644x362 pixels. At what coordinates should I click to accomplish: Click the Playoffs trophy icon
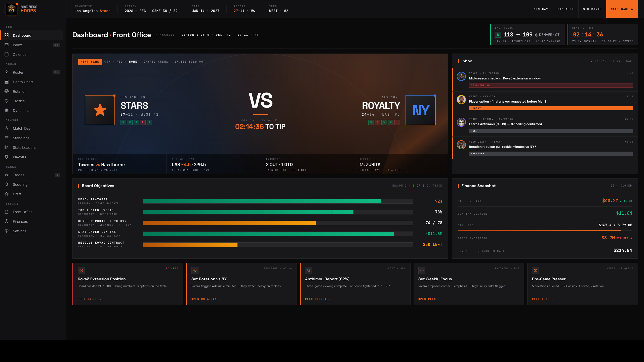click(7, 157)
